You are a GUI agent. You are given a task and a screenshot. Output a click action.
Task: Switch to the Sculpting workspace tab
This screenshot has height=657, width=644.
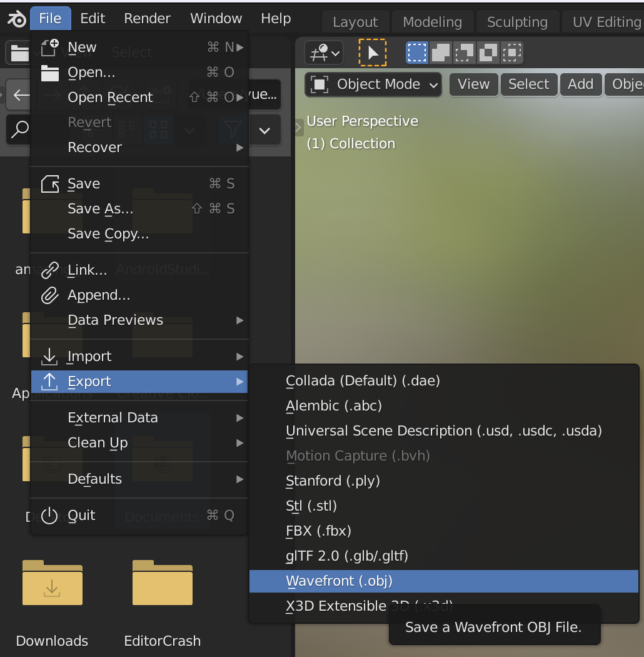517,22
